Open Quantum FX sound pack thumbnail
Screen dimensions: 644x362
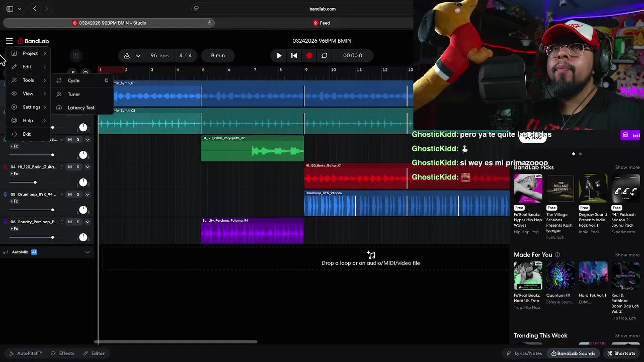pos(560,276)
